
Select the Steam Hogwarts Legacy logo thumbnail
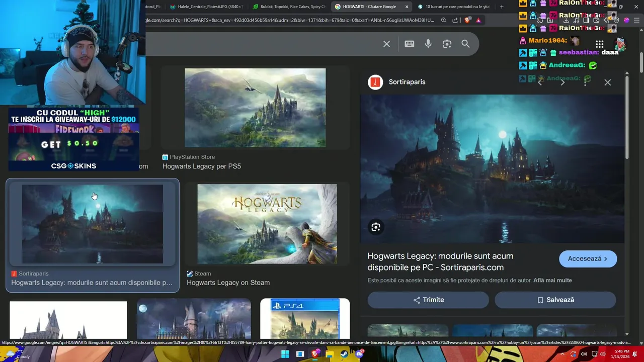[x=267, y=224]
